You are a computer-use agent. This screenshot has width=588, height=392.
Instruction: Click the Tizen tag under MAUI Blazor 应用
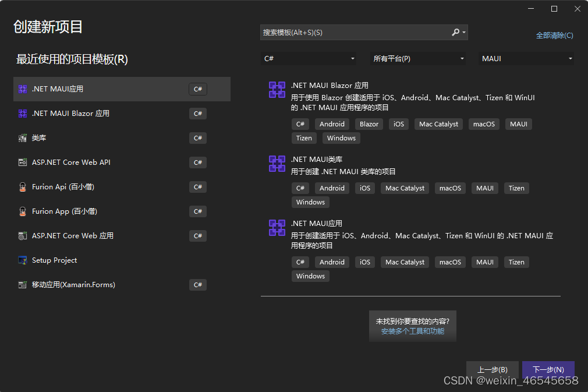point(304,138)
